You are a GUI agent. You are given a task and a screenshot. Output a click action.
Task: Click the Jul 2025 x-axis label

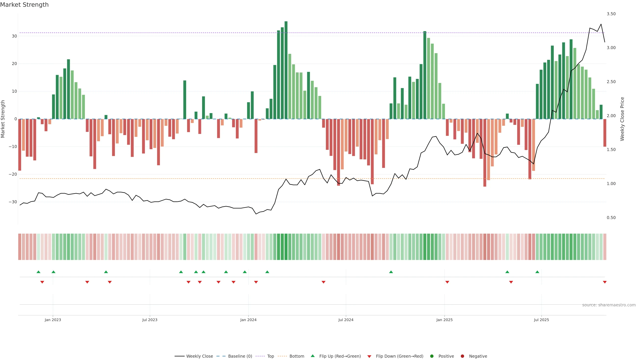541,320
